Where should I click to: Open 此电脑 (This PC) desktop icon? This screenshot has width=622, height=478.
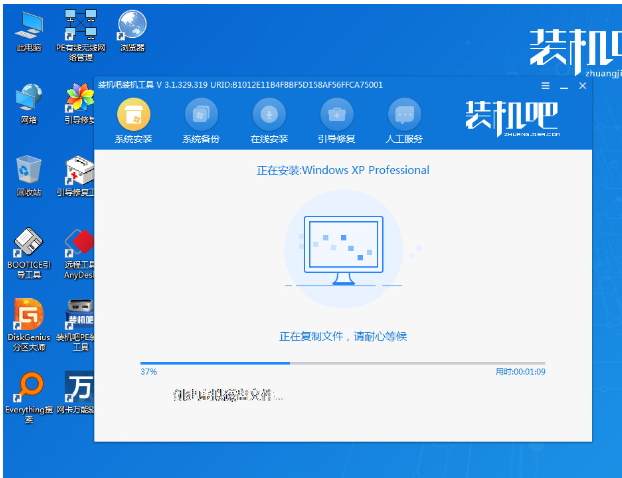click(x=29, y=28)
